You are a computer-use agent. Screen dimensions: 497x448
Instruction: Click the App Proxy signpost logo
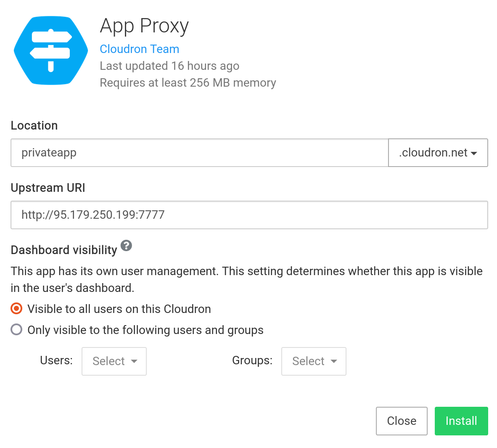51,50
